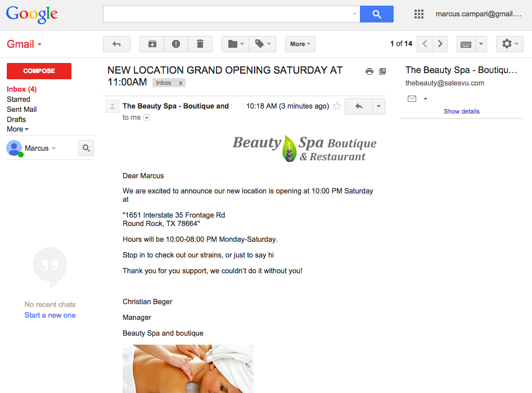The height and width of the screenshot is (393, 532).
Task: Click the 10:18 AM timestamp
Action: (287, 106)
